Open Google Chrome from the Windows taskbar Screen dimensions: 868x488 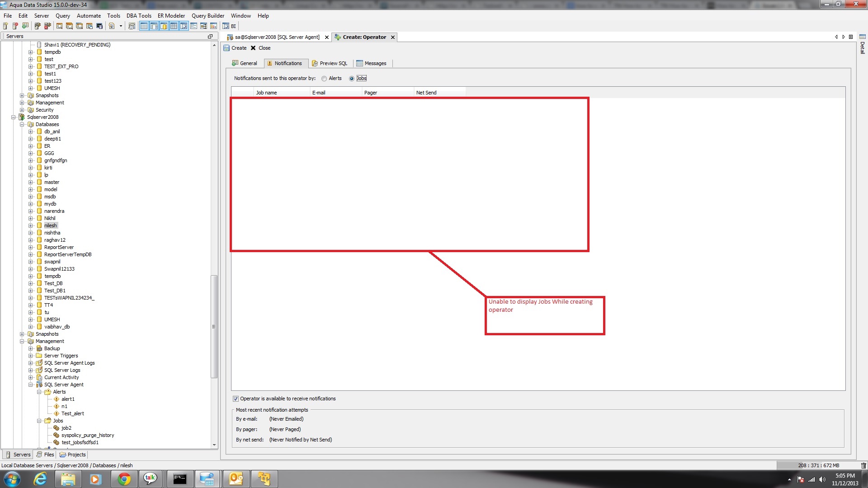[124, 479]
